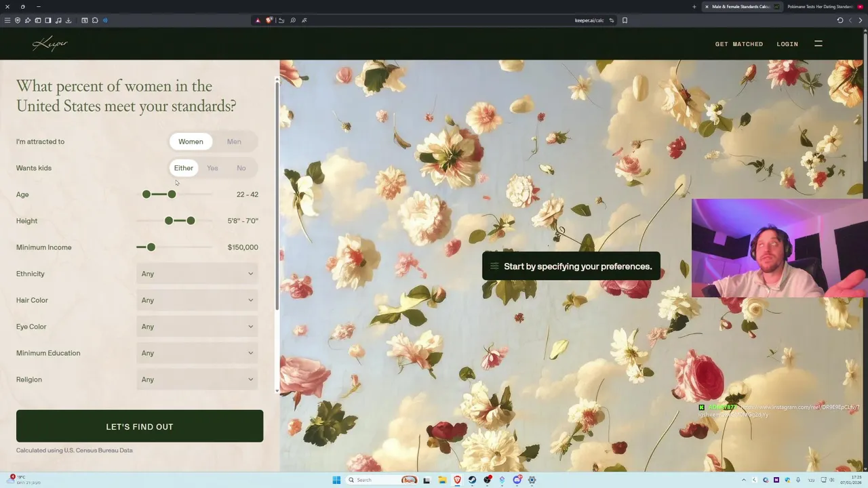This screenshot has width=868, height=488.
Task: Click the keeper.ai/calc address bar
Action: [x=434, y=20]
